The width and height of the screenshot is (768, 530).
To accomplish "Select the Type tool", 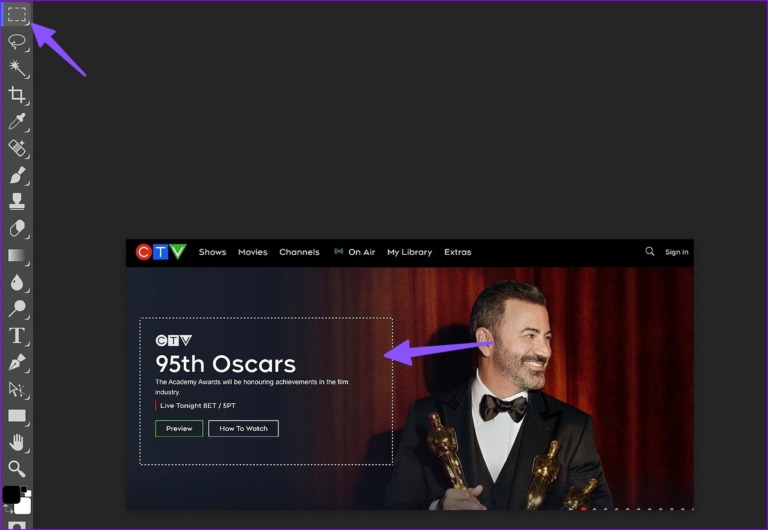I will (x=17, y=335).
